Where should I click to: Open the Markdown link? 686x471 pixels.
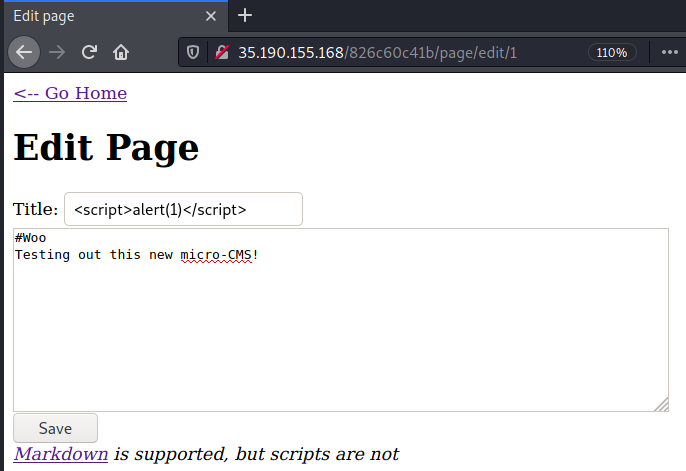pyautogui.click(x=61, y=454)
